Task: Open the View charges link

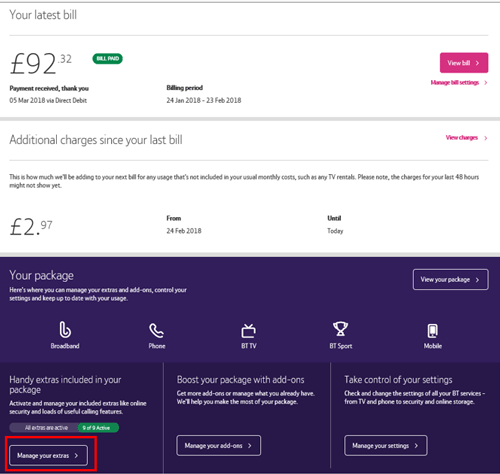Action: [466, 138]
